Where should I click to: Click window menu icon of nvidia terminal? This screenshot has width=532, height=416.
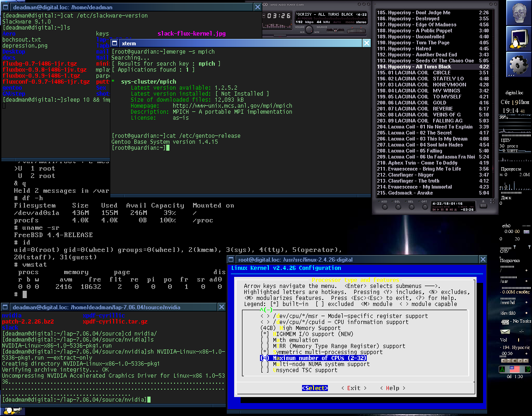click(x=6, y=307)
